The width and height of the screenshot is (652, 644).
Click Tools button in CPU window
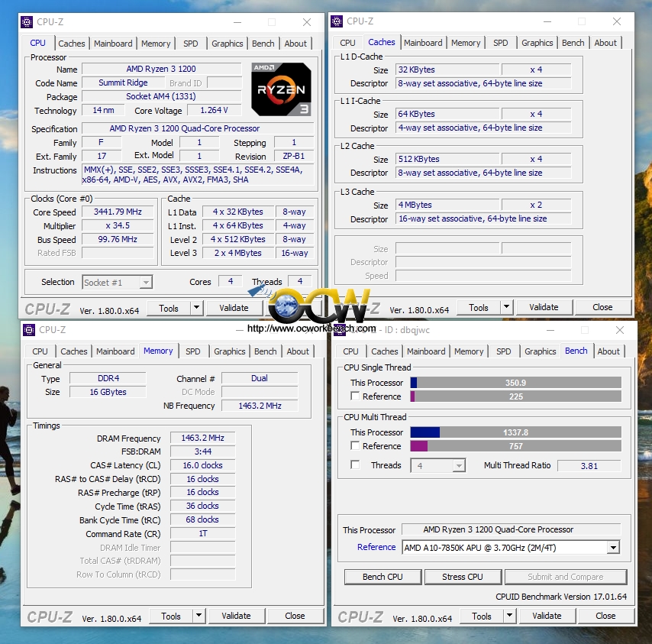pos(169,309)
